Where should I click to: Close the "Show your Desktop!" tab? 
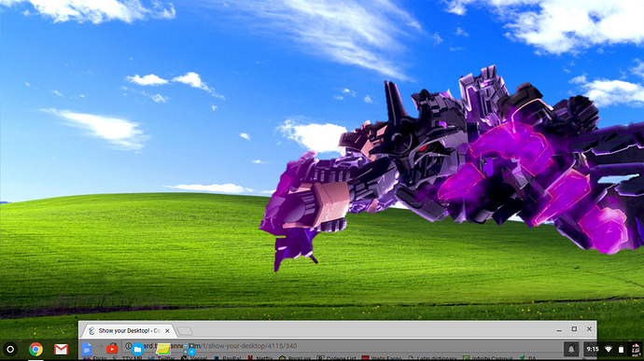[167, 330]
